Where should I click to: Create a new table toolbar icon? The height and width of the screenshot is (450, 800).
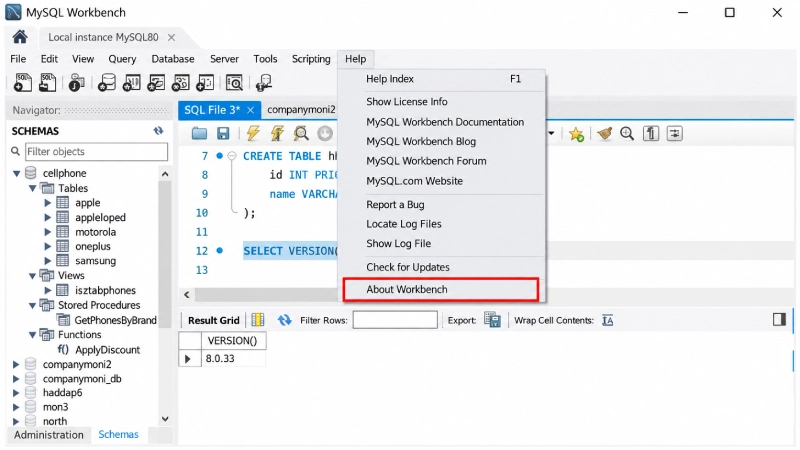coord(132,82)
